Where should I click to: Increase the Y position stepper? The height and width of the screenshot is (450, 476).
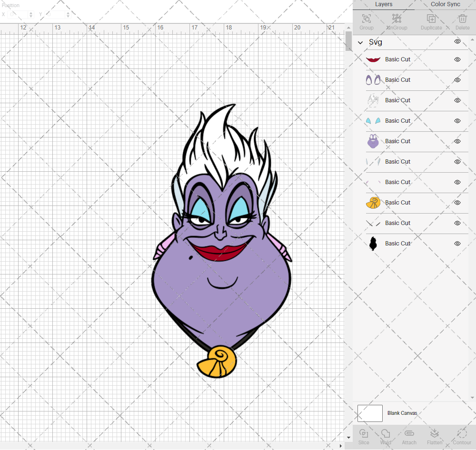[68, 13]
